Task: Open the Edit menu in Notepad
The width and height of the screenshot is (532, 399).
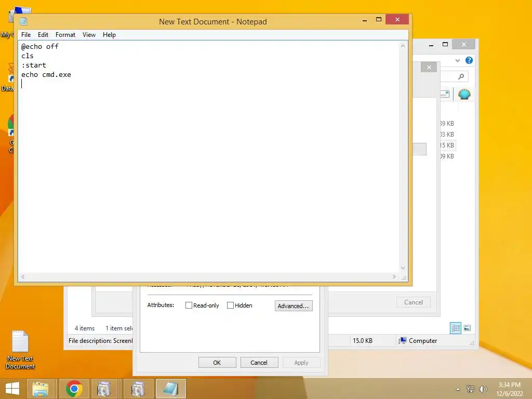Action: (x=43, y=35)
